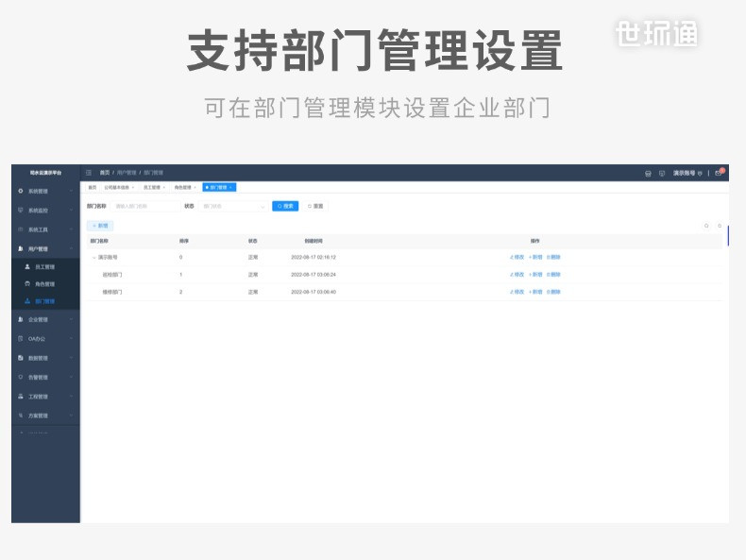Toggle the sidebar hamburger icon beside breadcrumb
This screenshot has height=560, width=746.
click(x=89, y=173)
